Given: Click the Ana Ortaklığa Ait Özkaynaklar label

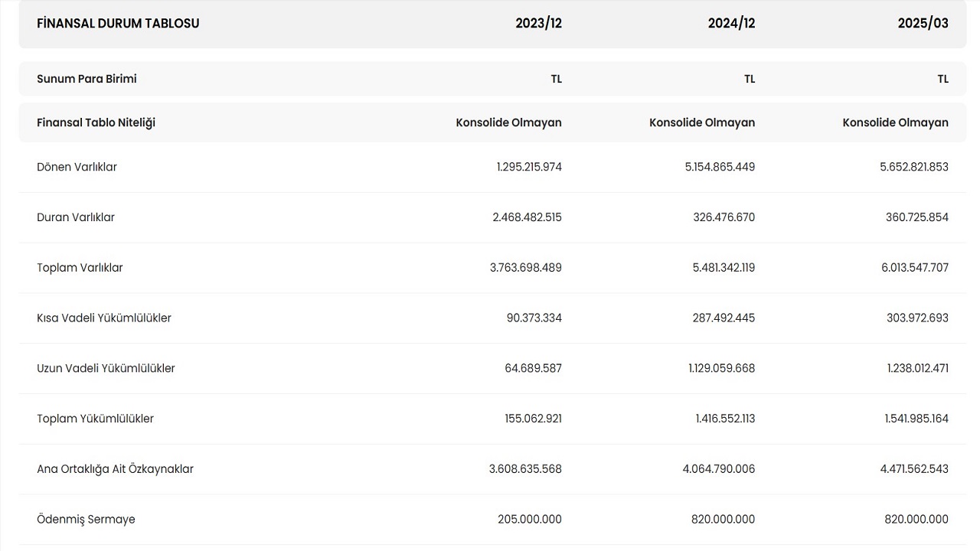Looking at the screenshot, I should 115,469.
